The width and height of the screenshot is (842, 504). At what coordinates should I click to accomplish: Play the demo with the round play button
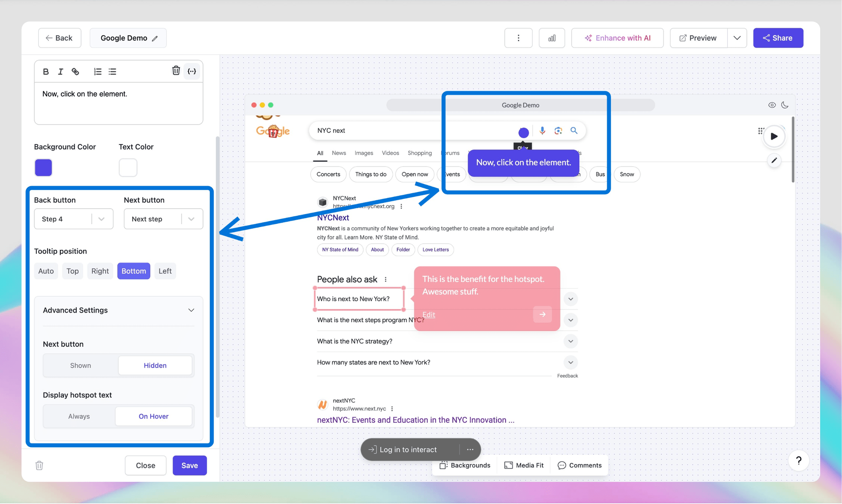click(774, 136)
